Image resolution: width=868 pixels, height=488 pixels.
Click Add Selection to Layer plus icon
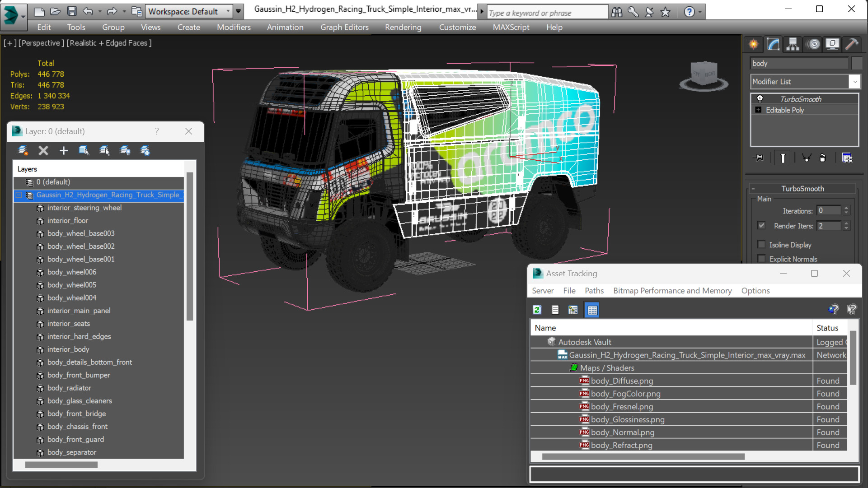pos(64,151)
